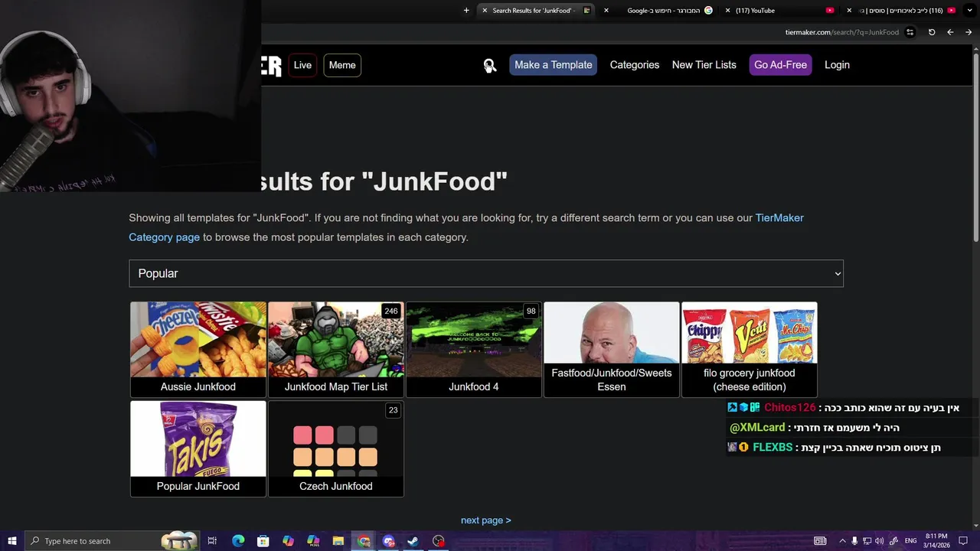Click the tiermaker.com address bar
This screenshot has height=551, width=980.
(841, 32)
